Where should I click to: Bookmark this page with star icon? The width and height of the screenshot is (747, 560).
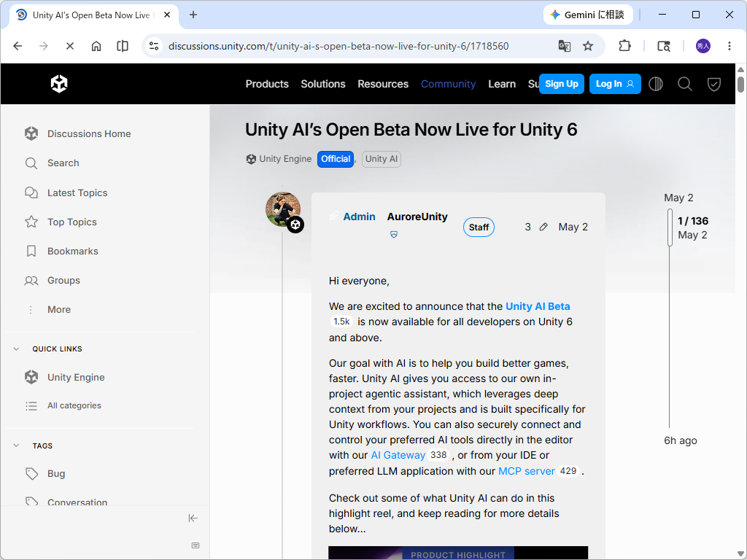[588, 46]
